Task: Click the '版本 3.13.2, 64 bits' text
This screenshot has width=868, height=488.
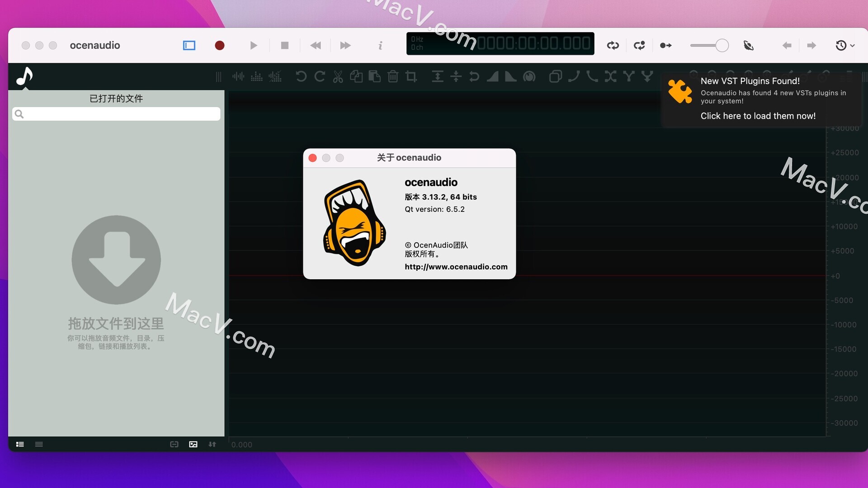Action: click(x=441, y=197)
